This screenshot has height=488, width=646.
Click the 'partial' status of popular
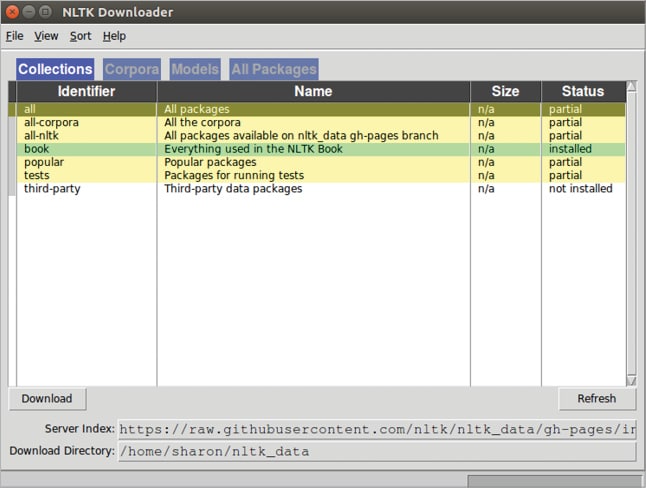click(565, 162)
